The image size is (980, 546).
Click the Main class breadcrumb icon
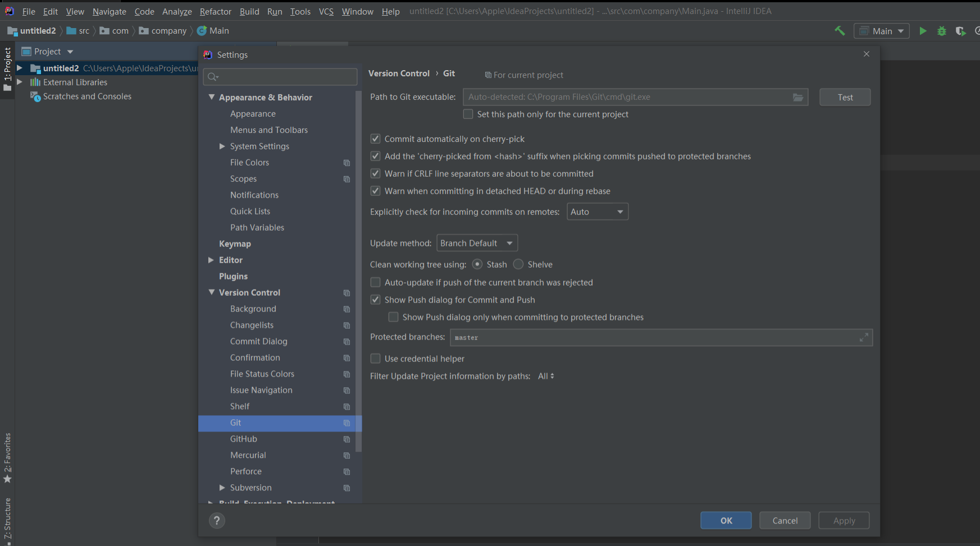[x=202, y=31]
